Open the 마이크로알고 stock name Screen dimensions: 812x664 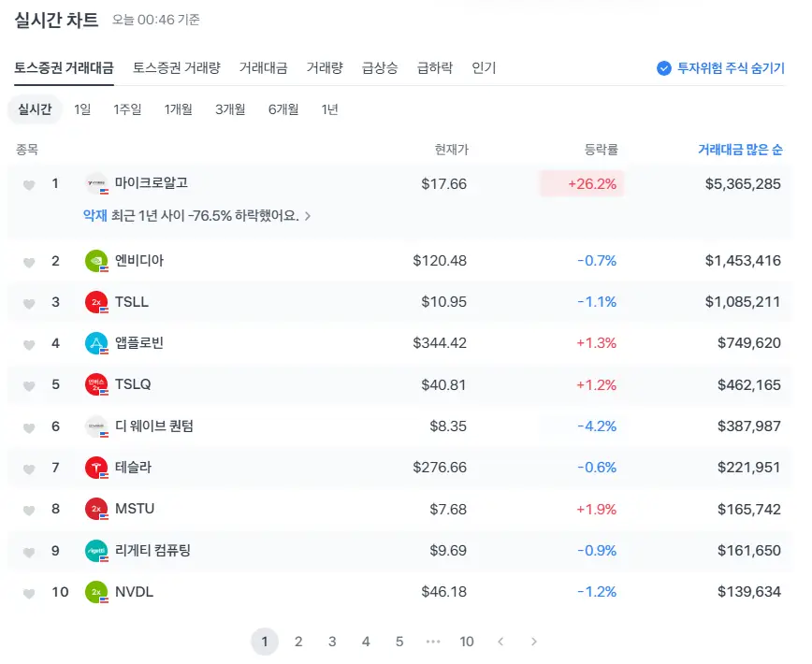tap(152, 182)
